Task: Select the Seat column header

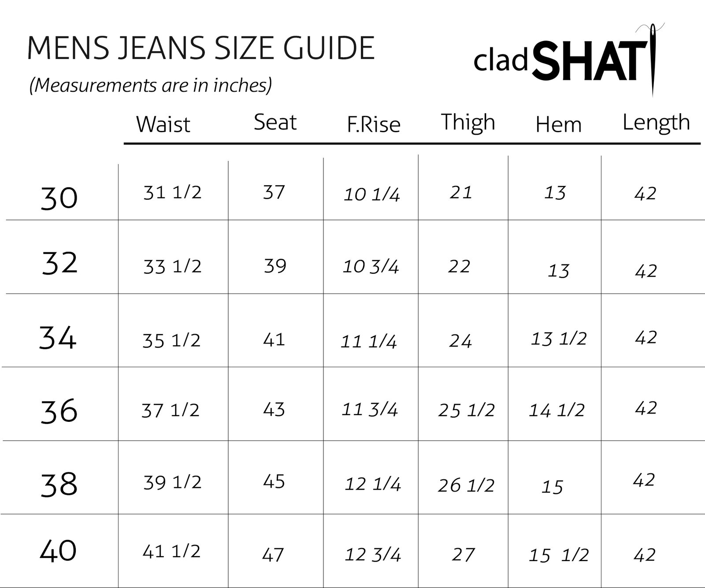Action: tap(275, 122)
